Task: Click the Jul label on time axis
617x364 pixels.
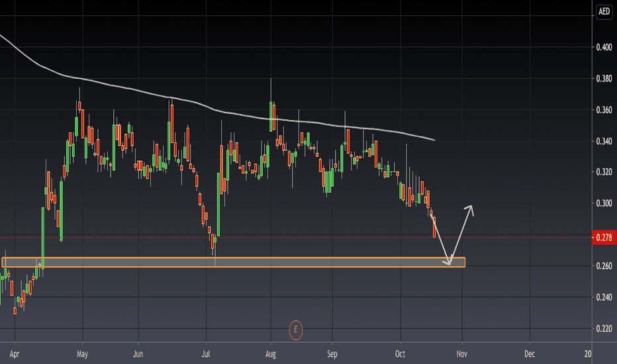Action: point(205,354)
